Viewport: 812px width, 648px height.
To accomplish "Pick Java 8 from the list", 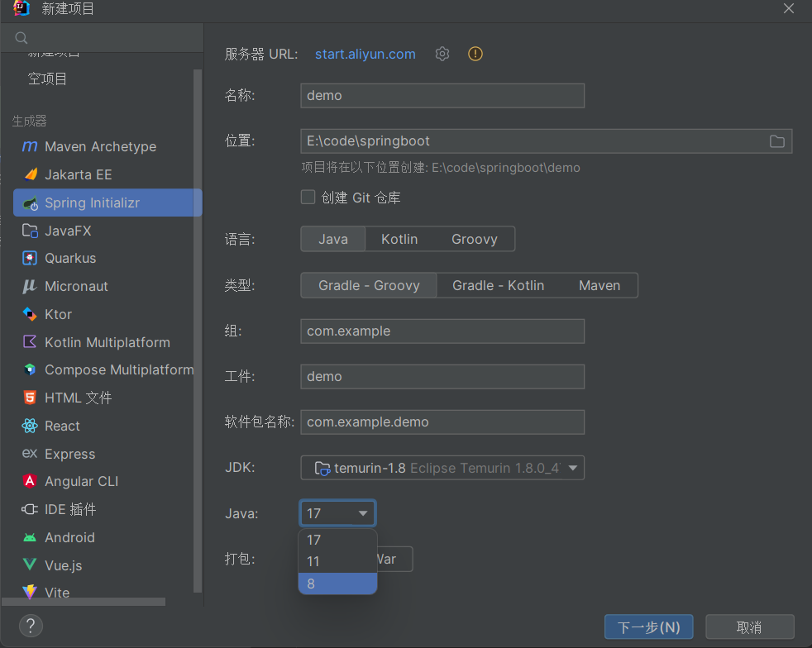I will click(x=337, y=584).
